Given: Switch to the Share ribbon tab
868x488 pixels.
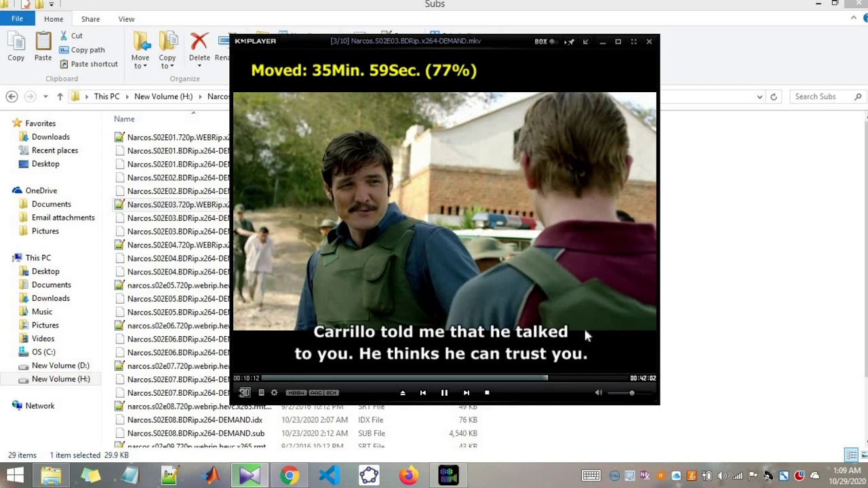Looking at the screenshot, I should click(x=90, y=19).
